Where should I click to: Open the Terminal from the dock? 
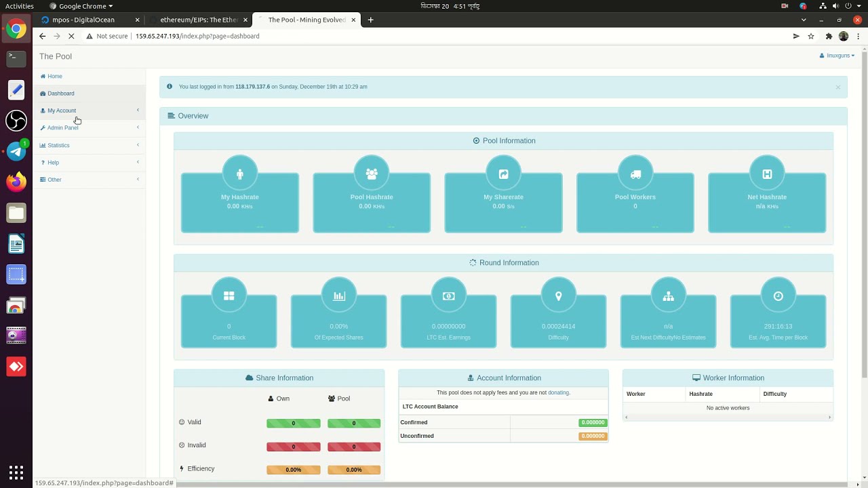point(16,58)
